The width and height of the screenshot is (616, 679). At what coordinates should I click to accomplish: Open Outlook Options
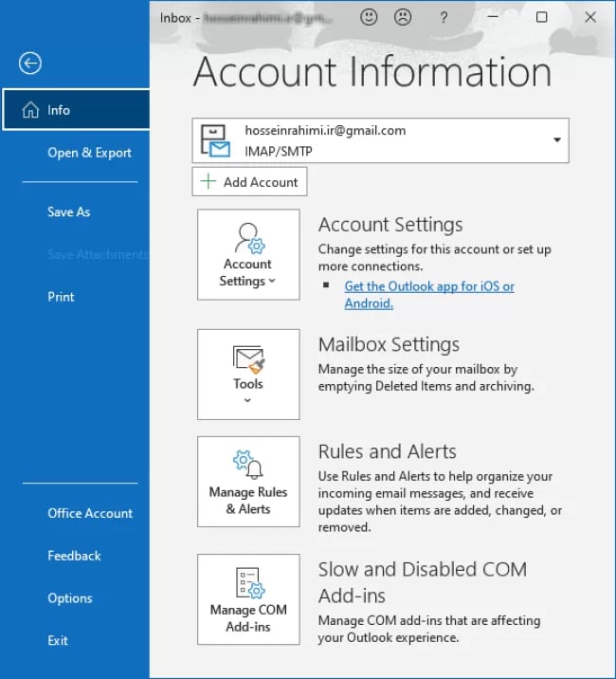tap(70, 598)
